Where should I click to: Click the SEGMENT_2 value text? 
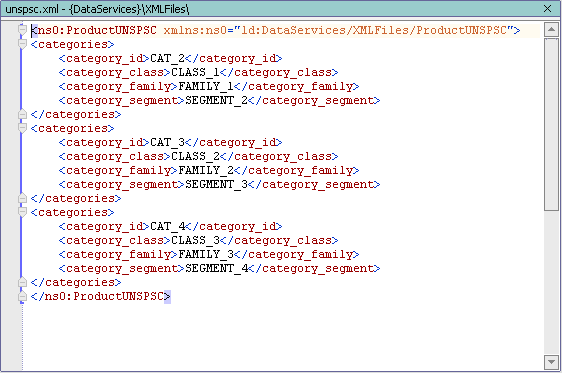coord(216,100)
